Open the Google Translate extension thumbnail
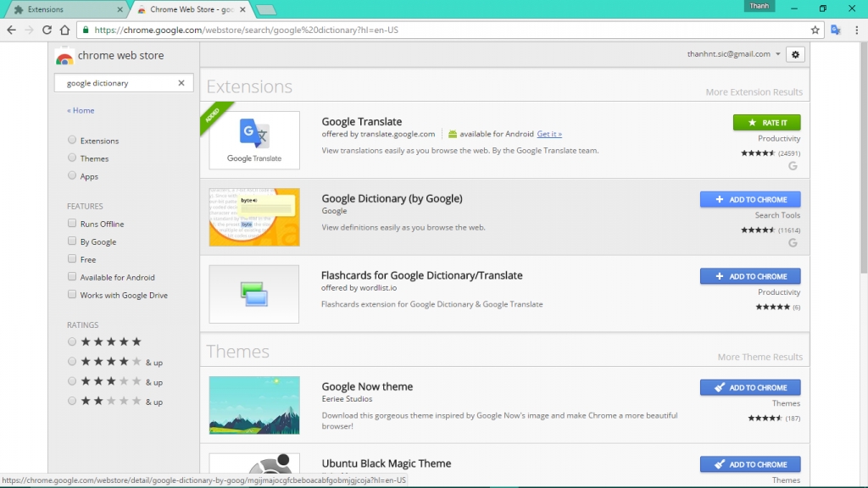The image size is (868, 488). pos(254,140)
